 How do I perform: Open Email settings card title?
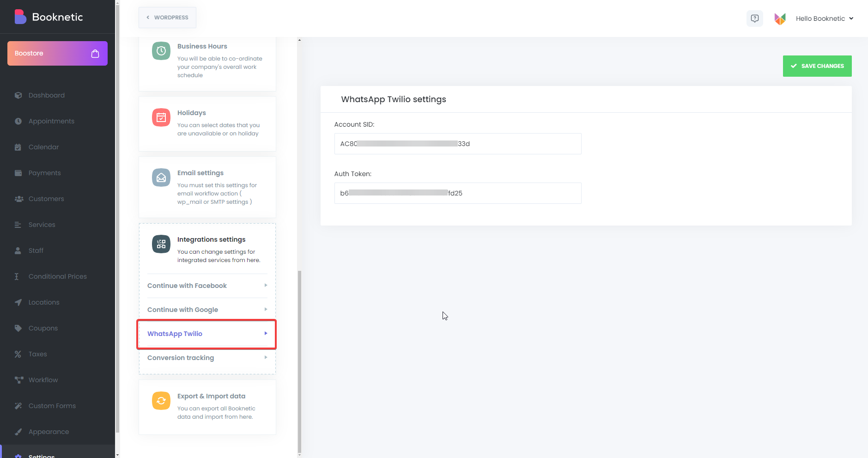click(x=200, y=173)
